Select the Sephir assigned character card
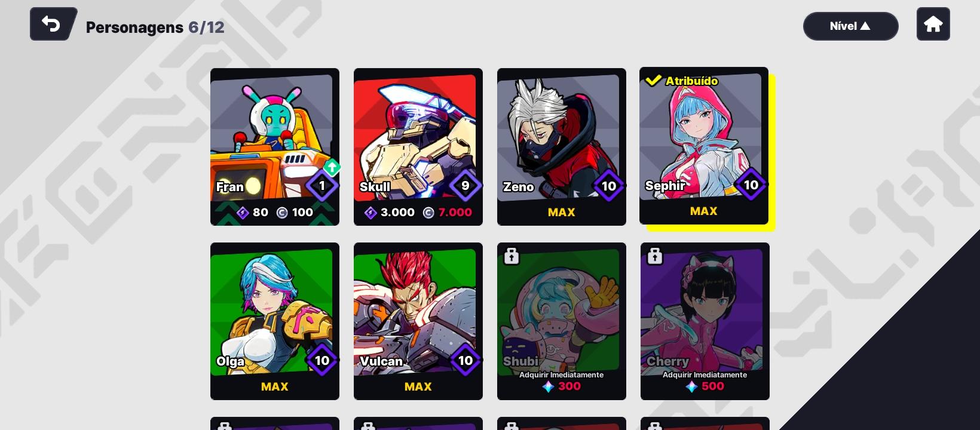Image resolution: width=980 pixels, height=430 pixels. pos(704,146)
